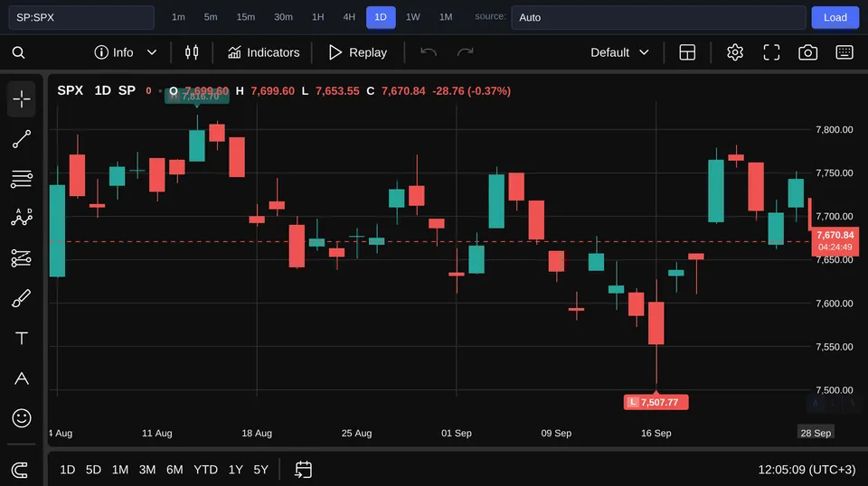Set date range to 1D

point(68,470)
